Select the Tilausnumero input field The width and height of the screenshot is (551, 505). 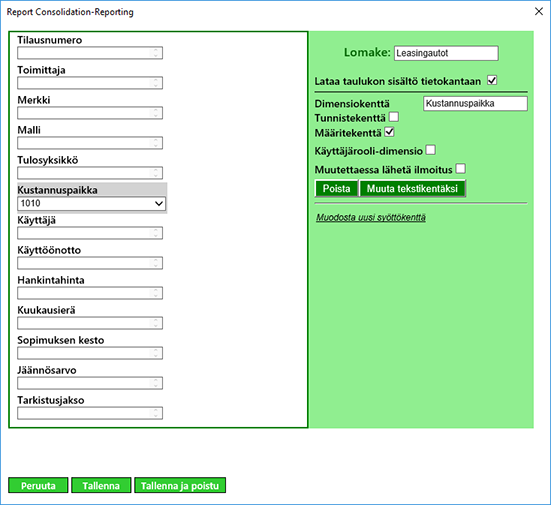tap(90, 53)
